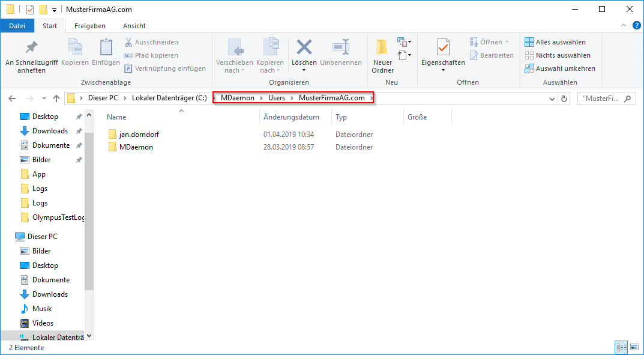
Task: Click the Löschen delete icon
Action: (304, 47)
